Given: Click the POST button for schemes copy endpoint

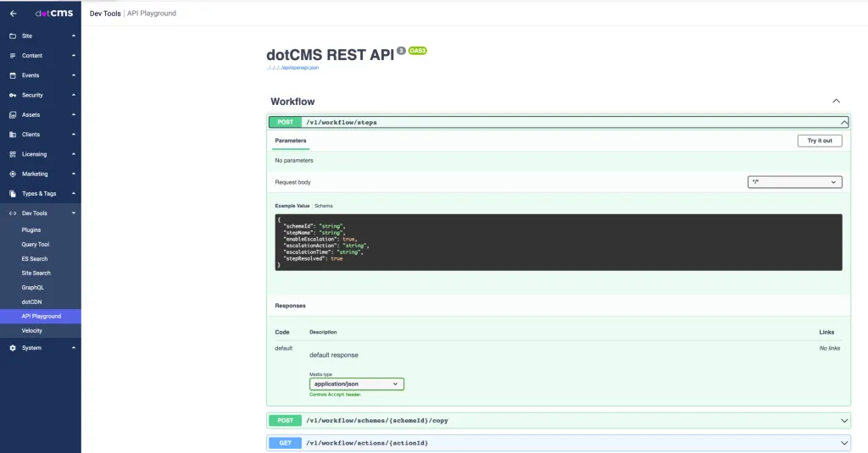Looking at the screenshot, I should tap(285, 421).
